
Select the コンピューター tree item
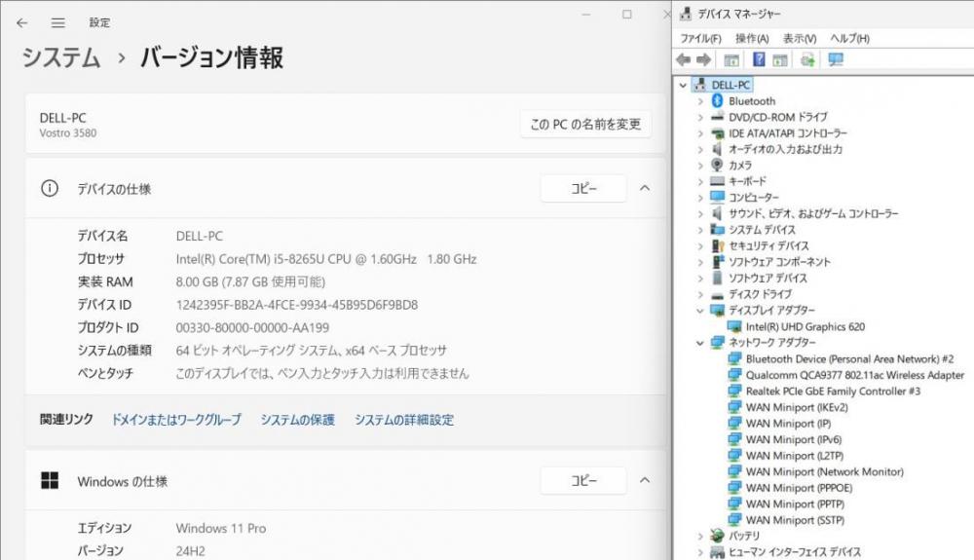[754, 198]
